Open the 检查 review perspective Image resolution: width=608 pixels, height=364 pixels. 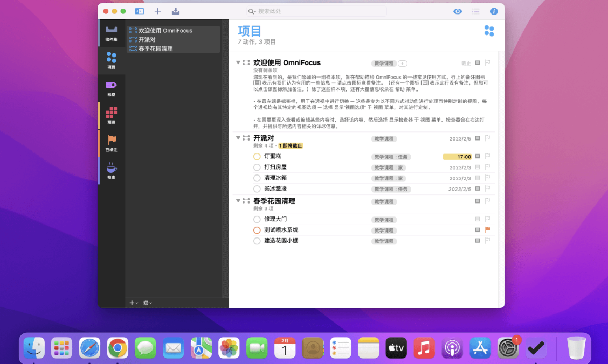coord(111,171)
